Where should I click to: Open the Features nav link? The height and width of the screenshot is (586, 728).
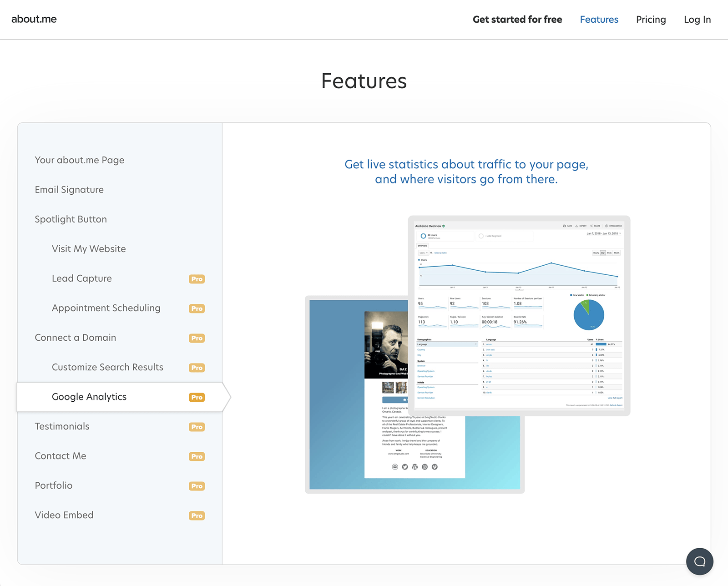[x=599, y=20]
